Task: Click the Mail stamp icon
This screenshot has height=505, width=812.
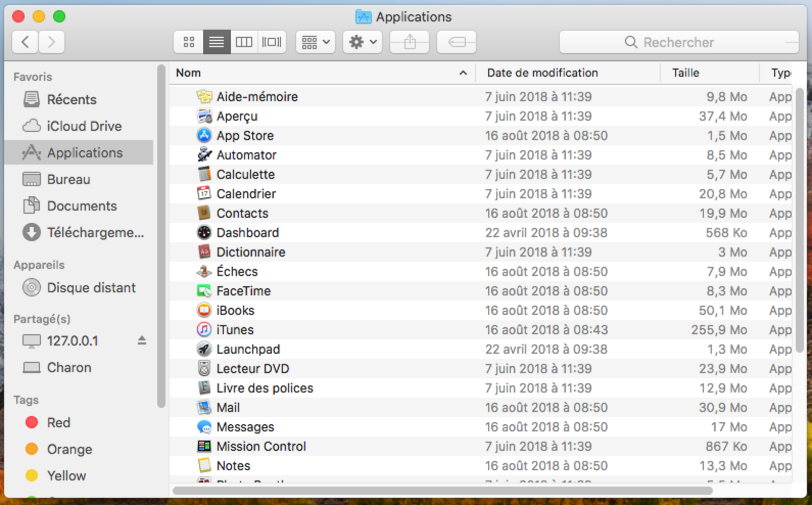Action: 204,407
